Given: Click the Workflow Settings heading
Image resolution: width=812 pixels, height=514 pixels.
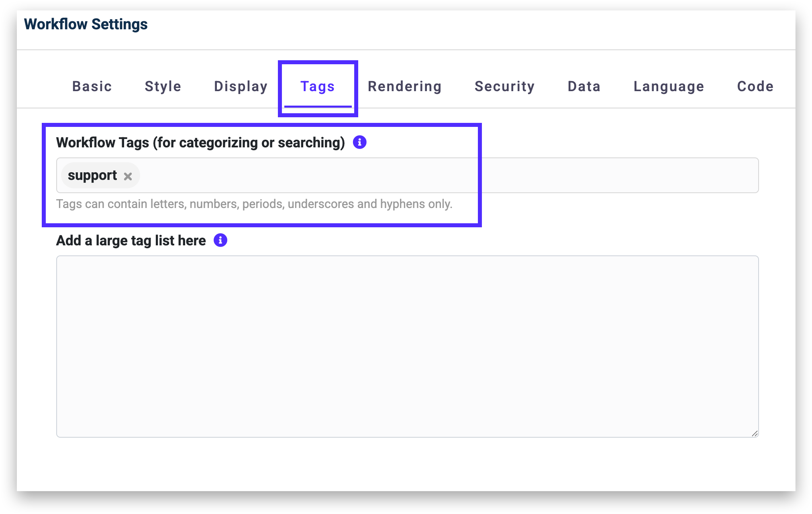Looking at the screenshot, I should click(x=86, y=24).
